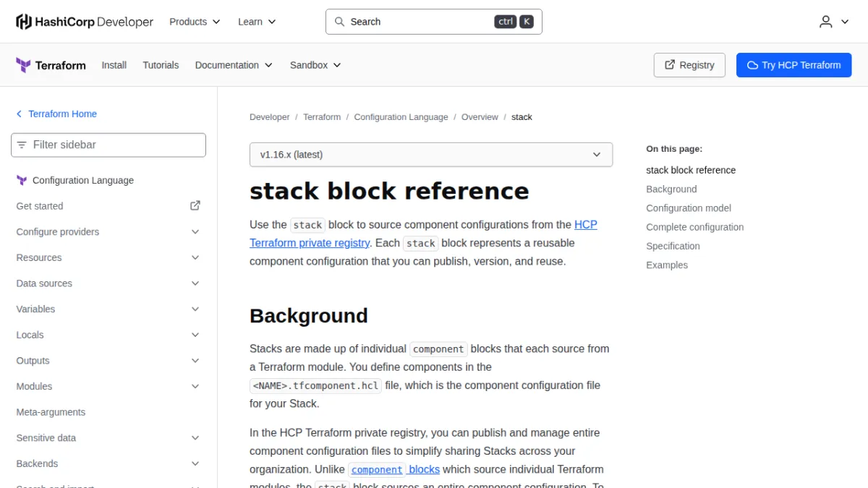Click the back chevron beside Terraform Home
868x488 pixels.
pos(20,114)
